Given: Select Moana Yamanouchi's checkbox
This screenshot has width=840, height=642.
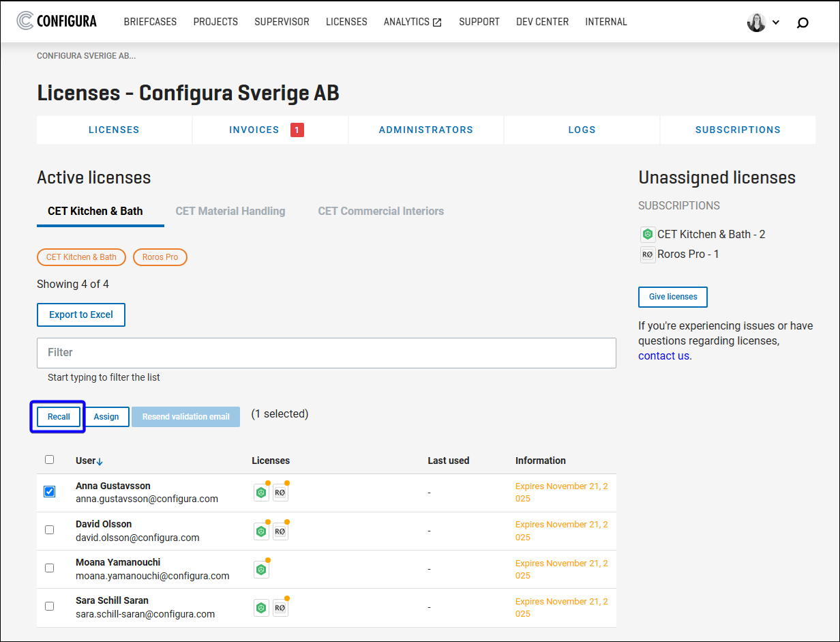Looking at the screenshot, I should (x=49, y=568).
